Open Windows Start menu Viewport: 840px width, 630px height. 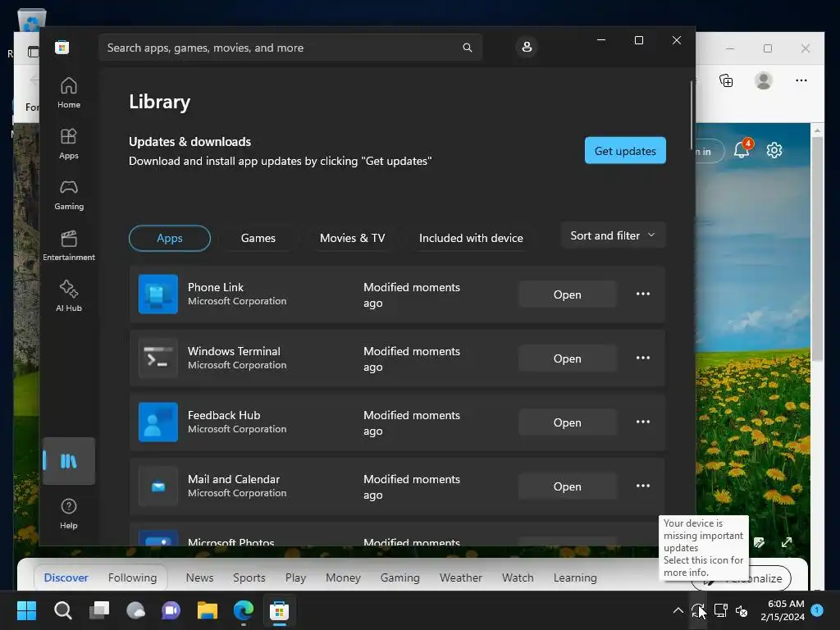(26, 610)
